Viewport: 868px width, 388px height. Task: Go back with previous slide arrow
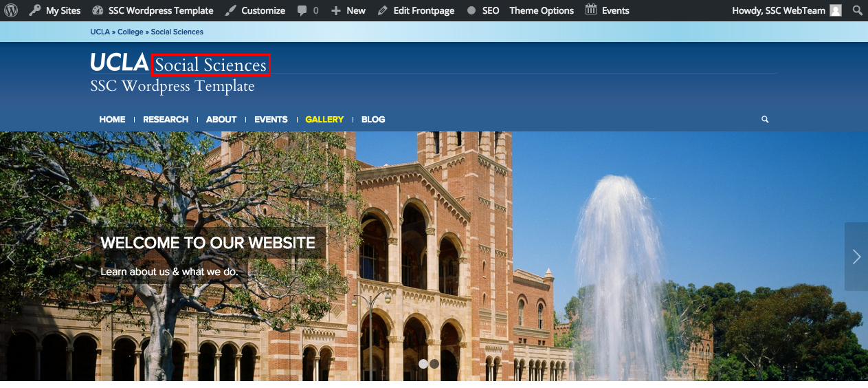tap(10, 257)
